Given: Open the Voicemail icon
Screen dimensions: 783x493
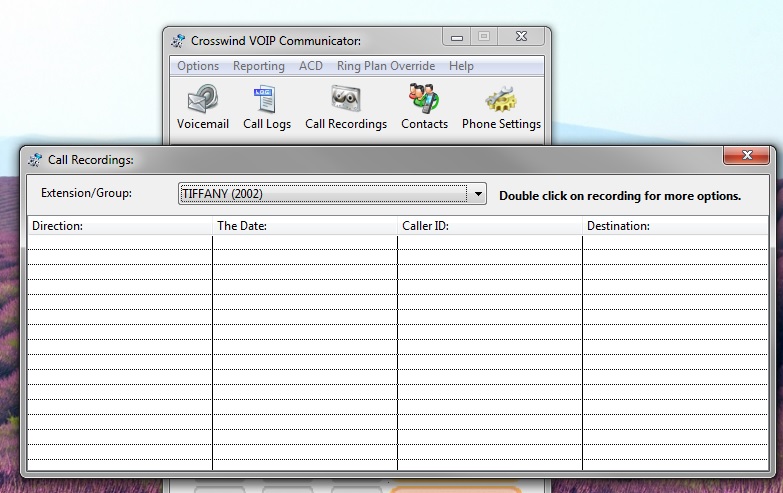Looking at the screenshot, I should (x=203, y=100).
